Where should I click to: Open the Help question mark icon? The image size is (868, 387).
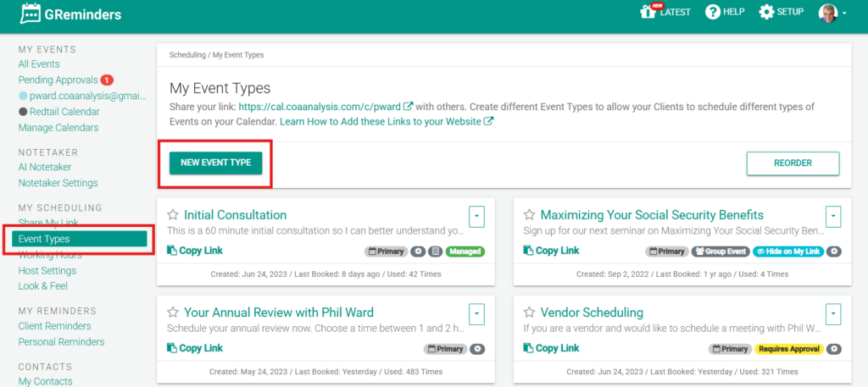713,13
